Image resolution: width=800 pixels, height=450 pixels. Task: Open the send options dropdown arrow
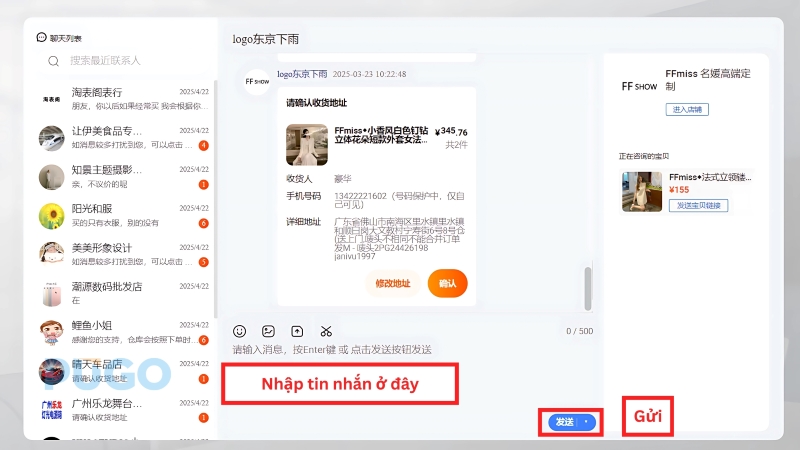[587, 422]
